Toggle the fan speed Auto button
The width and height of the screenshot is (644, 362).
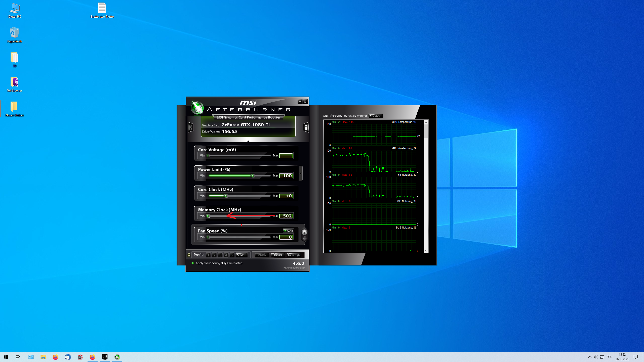(288, 231)
